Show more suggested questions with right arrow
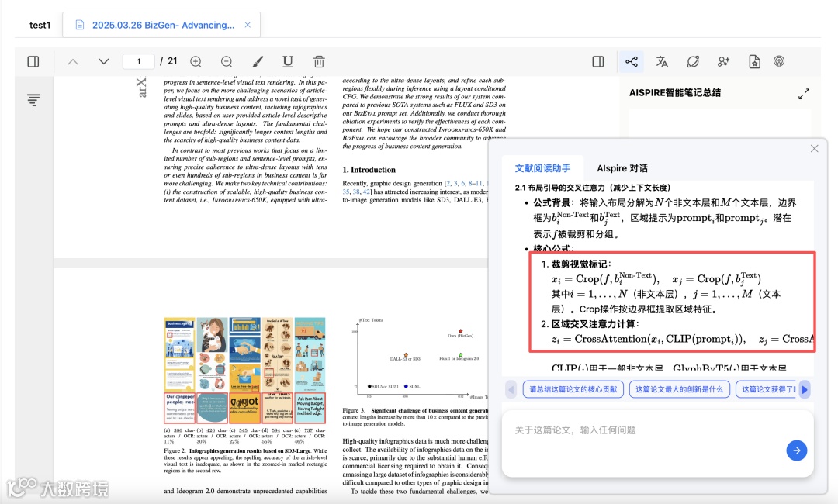838x504 pixels. pyautogui.click(x=805, y=389)
